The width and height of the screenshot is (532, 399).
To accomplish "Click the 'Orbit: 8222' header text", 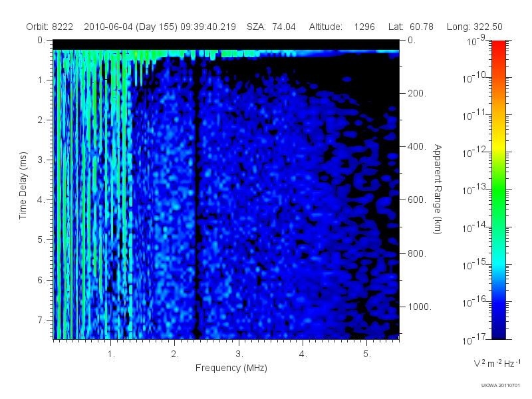I will [x=49, y=27].
